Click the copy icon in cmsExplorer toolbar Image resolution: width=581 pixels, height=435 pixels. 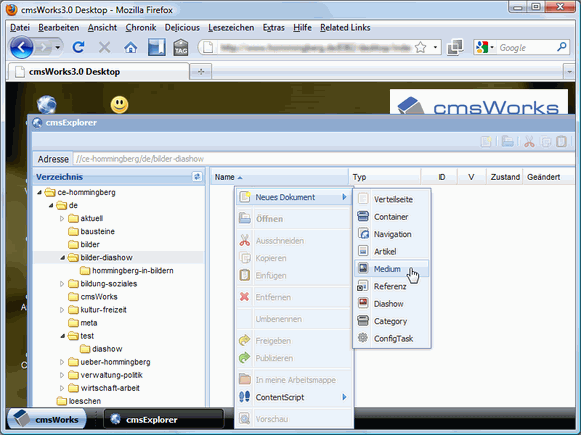[546, 142]
